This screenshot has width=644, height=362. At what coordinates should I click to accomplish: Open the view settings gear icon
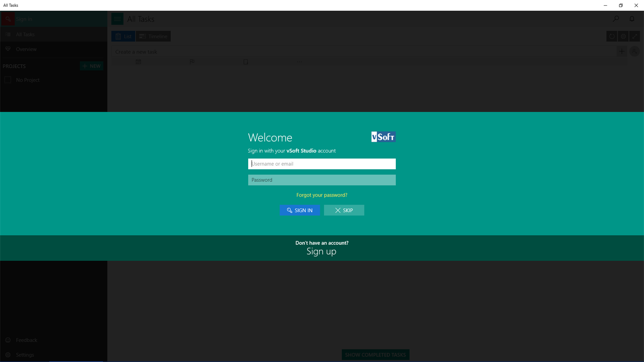(x=623, y=36)
